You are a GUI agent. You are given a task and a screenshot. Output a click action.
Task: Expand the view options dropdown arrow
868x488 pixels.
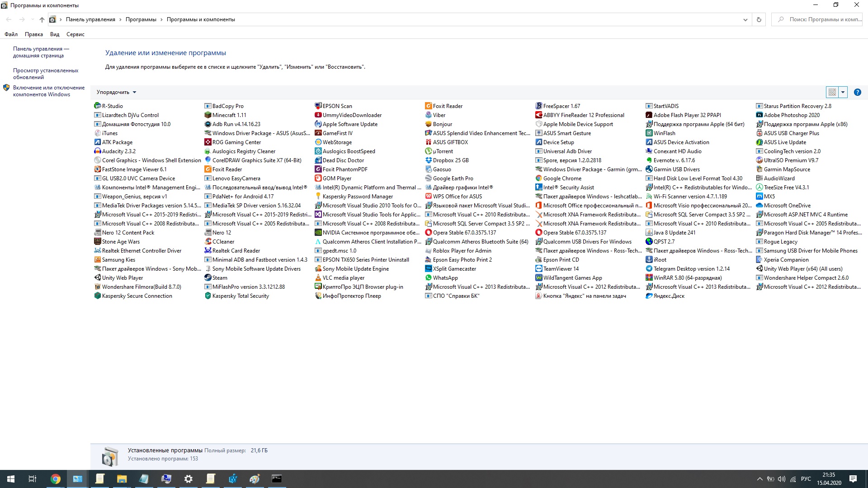click(x=843, y=92)
